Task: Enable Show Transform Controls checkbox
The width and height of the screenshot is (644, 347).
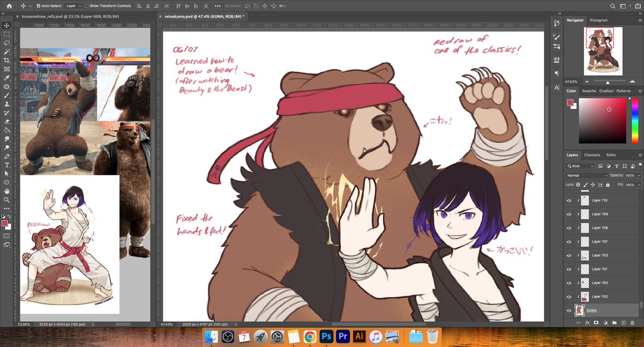Action: click(x=87, y=6)
